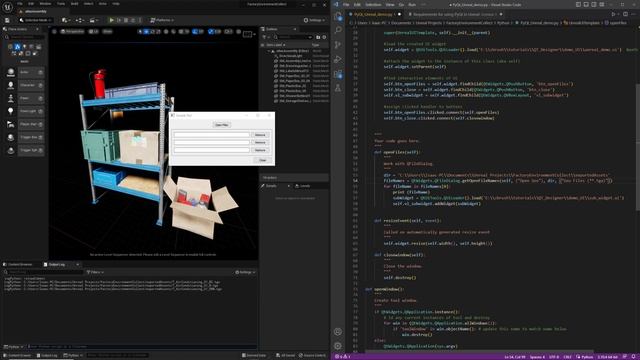This screenshot has height=360, width=640.
Task: Click the Save level icon in Unreal toolbar
Action: coord(7,20)
